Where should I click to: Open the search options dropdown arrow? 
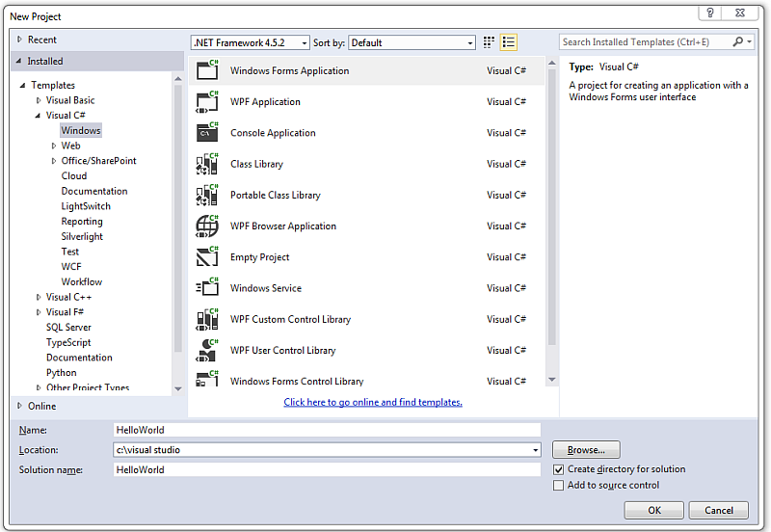[750, 41]
